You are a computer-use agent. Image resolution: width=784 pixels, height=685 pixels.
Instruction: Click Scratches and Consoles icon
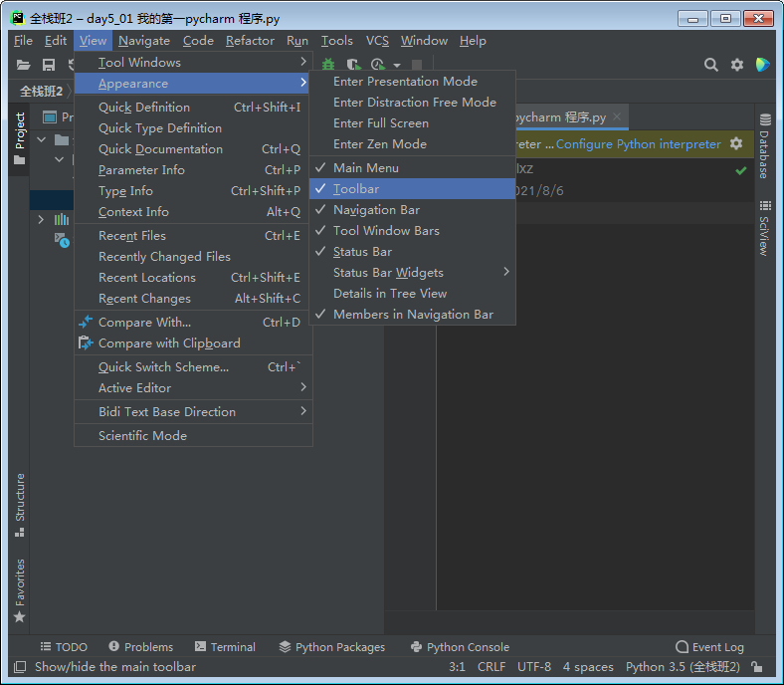click(x=62, y=240)
